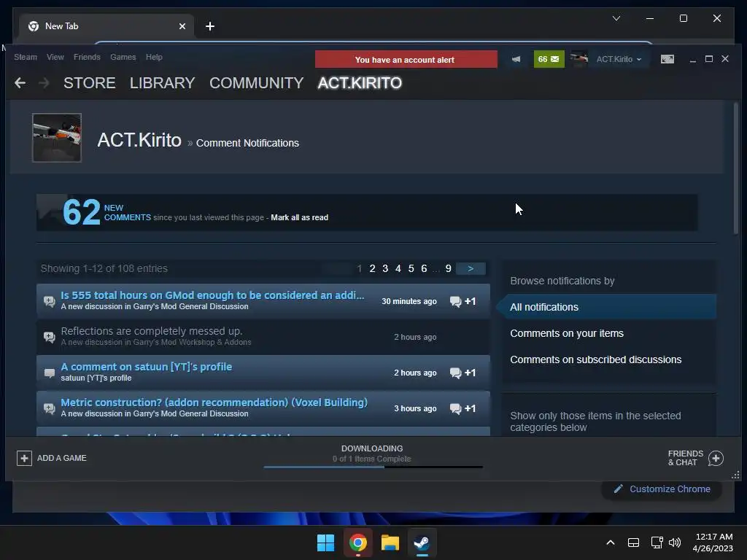
Task: Click Chrome logo on New Tab
Action: (x=34, y=26)
